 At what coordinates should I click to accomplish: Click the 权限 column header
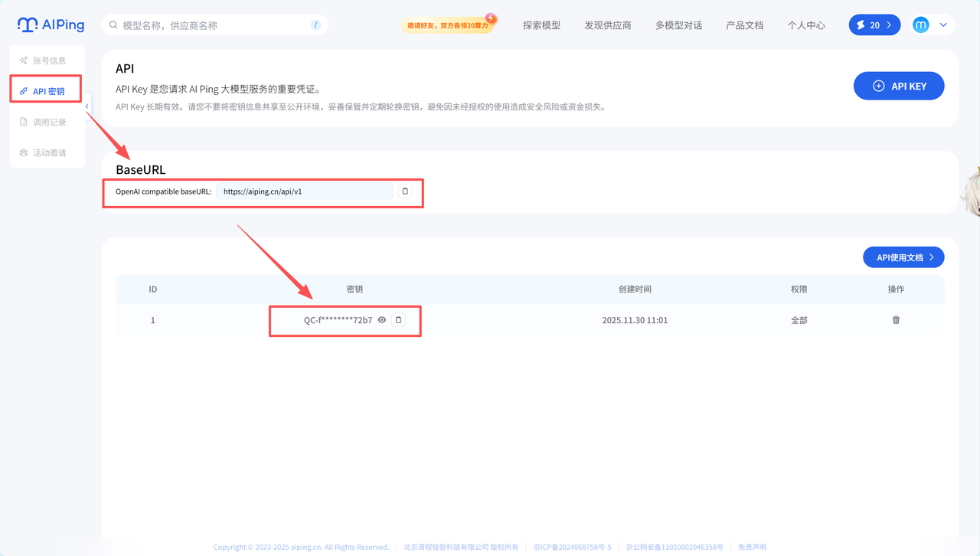click(x=799, y=289)
